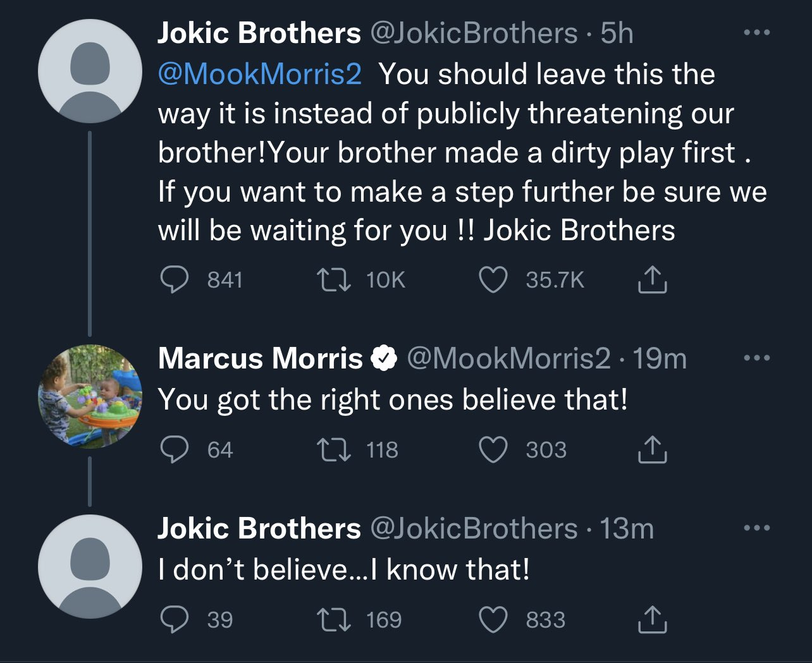Share the 'I know that!' tweet
This screenshot has width=812, height=663.
pos(652,619)
